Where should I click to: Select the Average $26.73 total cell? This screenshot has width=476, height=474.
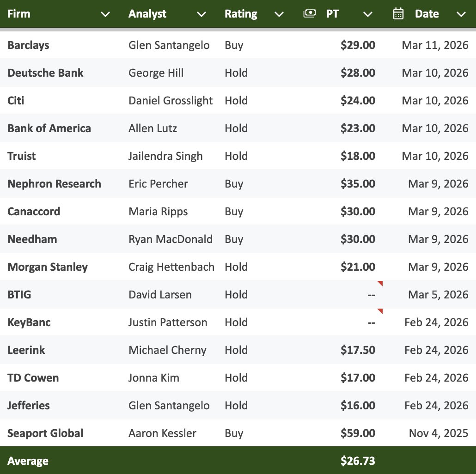click(x=358, y=461)
